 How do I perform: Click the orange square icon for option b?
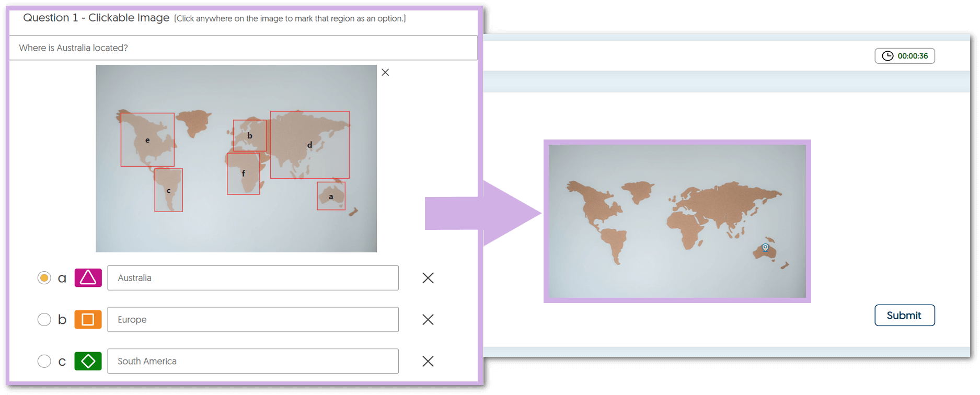tap(88, 319)
